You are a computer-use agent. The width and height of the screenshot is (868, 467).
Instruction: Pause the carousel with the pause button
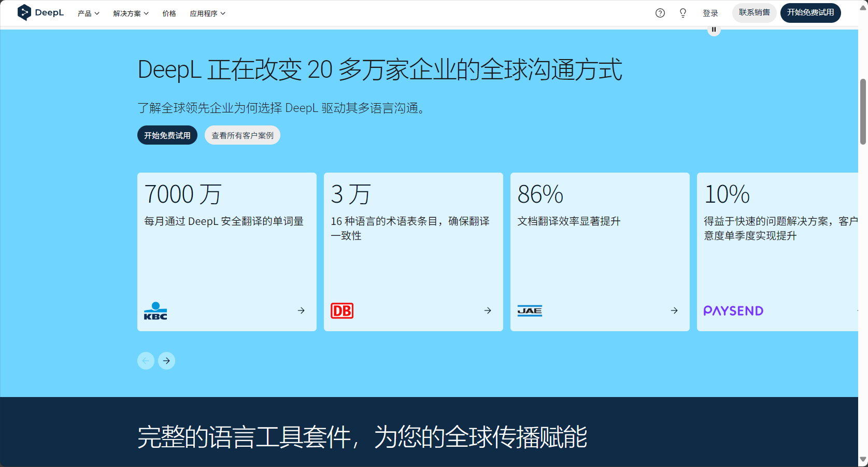pos(714,30)
